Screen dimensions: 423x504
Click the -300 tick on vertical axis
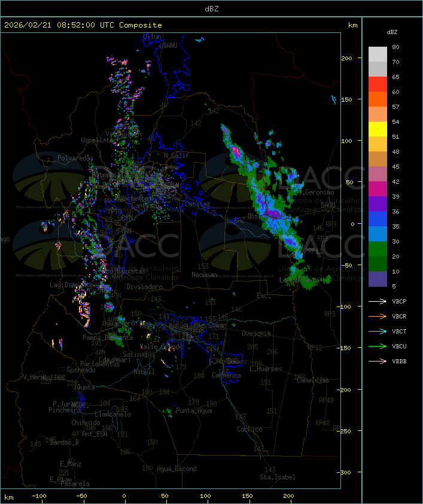[x=343, y=472]
